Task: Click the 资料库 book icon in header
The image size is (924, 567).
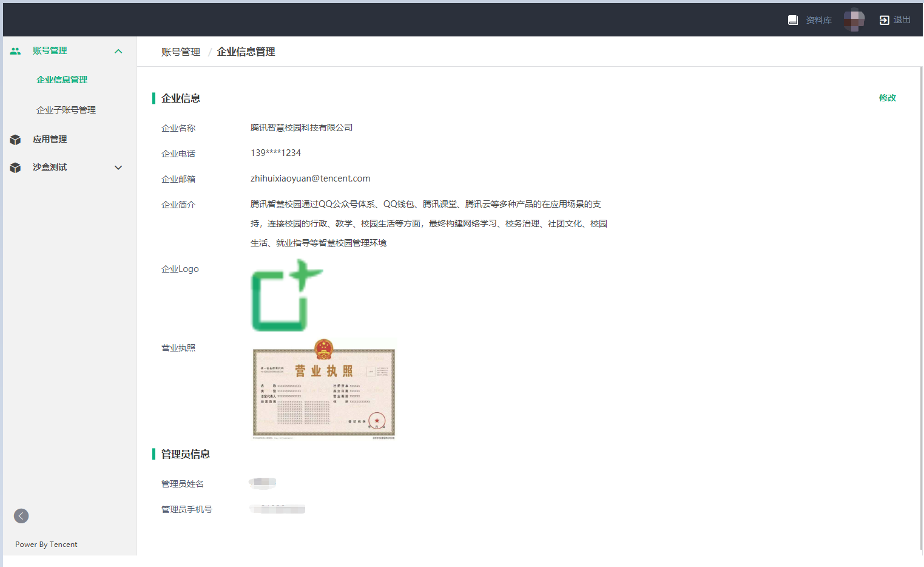Action: tap(792, 20)
